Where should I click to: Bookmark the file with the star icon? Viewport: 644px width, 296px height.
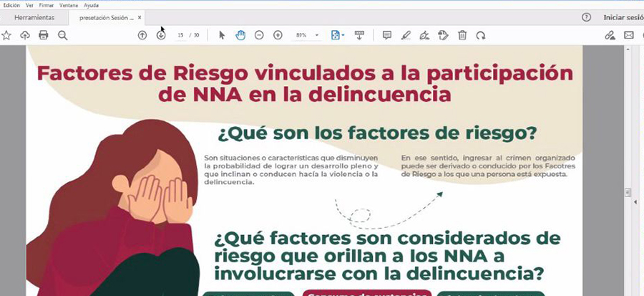pyautogui.click(x=6, y=35)
